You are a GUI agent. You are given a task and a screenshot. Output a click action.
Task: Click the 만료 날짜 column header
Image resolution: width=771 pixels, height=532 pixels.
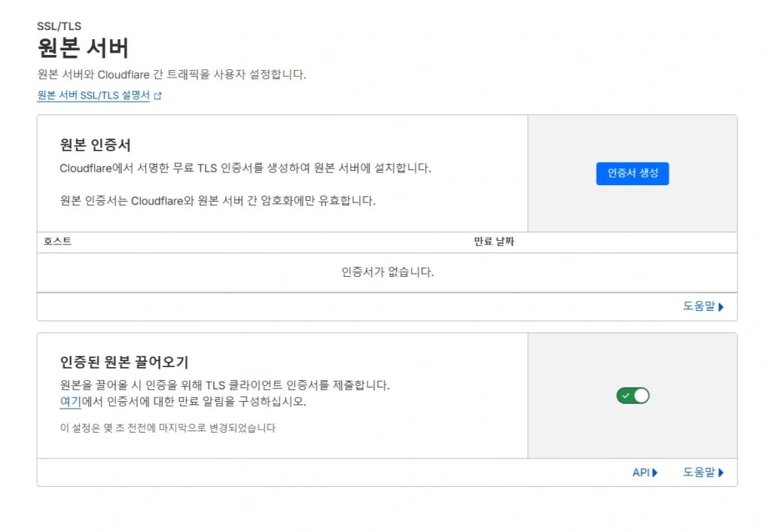[494, 242]
